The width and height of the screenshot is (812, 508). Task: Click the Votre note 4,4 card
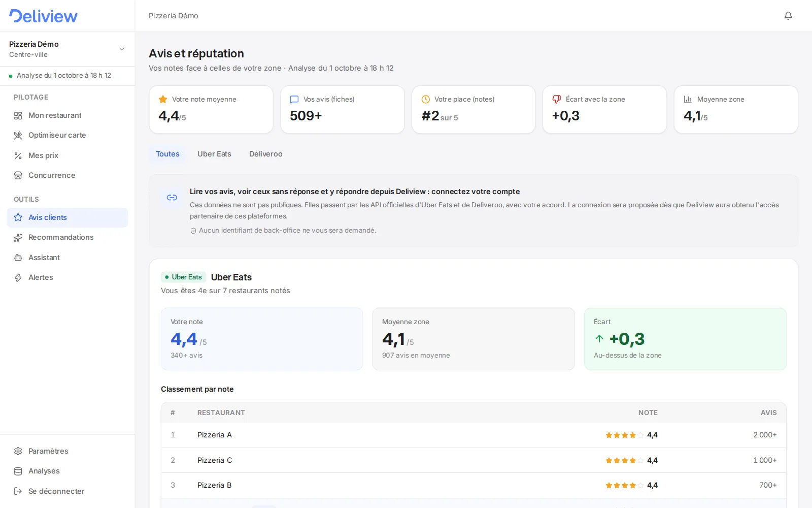click(262, 339)
